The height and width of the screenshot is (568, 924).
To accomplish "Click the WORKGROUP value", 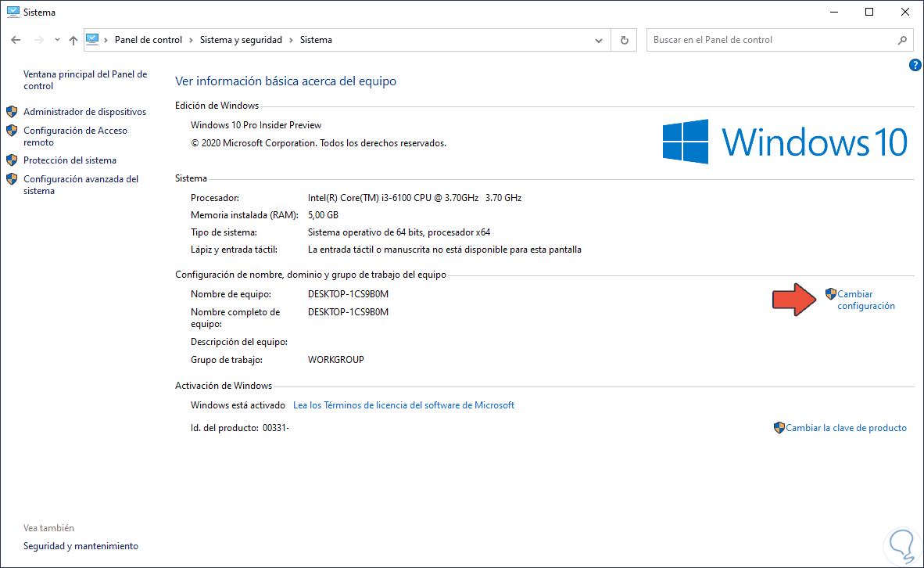I will pyautogui.click(x=336, y=360).
